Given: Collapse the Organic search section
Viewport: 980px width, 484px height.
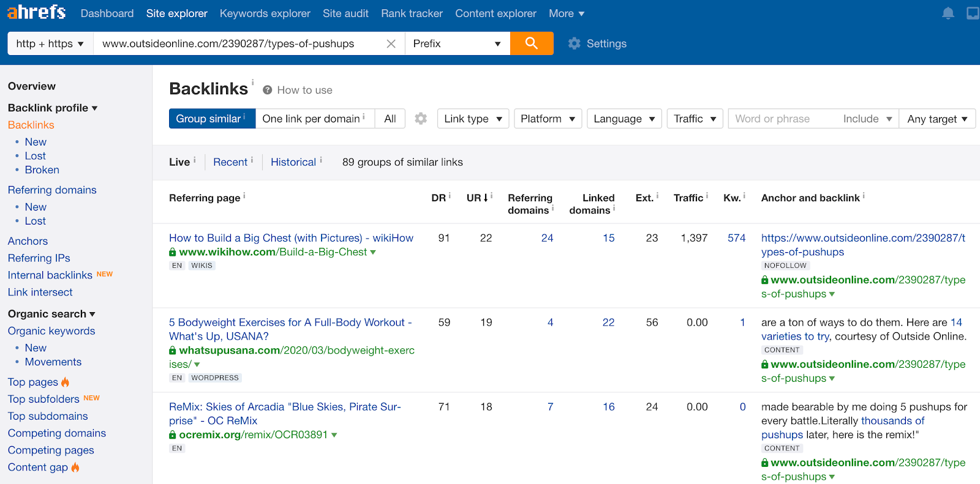Looking at the screenshot, I should pos(51,314).
